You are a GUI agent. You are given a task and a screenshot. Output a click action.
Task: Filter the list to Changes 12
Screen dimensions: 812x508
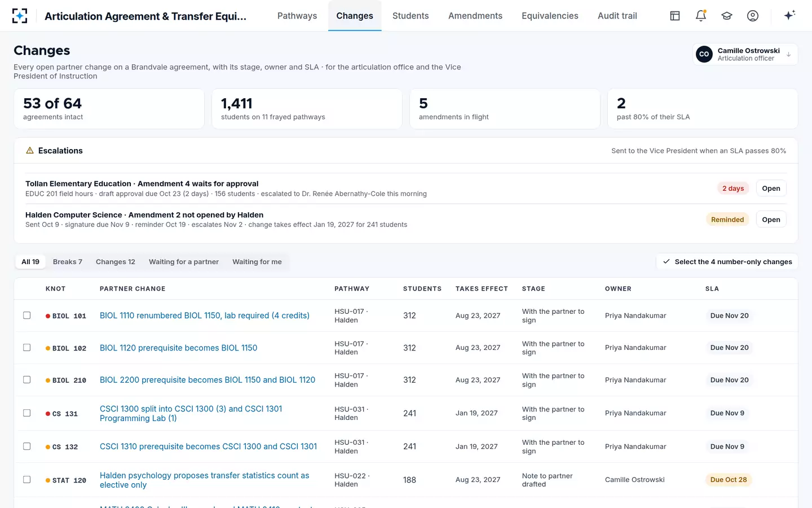116,262
